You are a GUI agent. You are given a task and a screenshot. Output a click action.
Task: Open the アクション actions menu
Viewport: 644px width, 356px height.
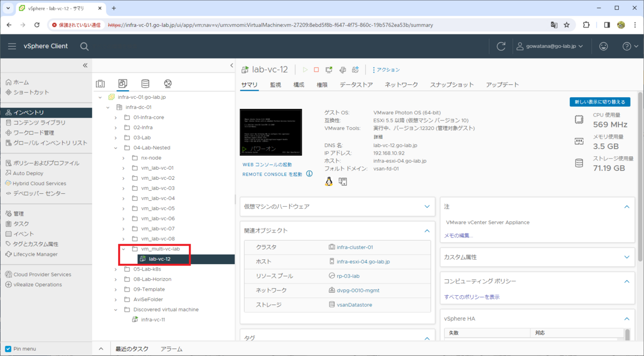[386, 70]
